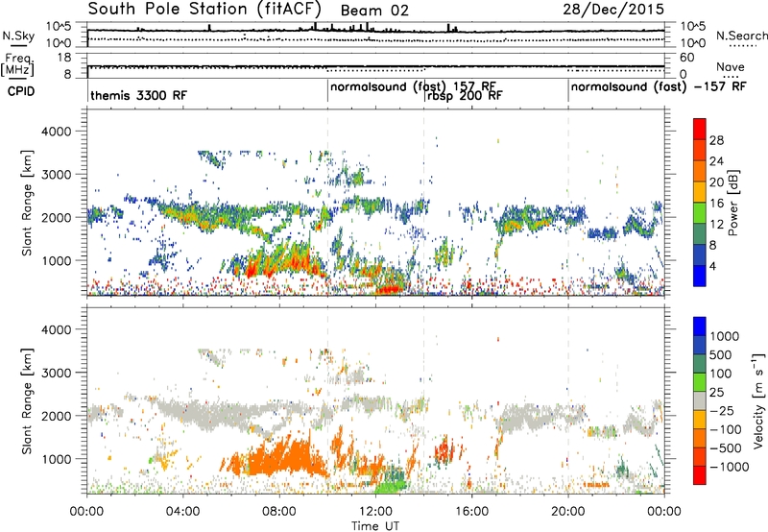Image resolution: width=768 pixels, height=532 pixels.
Task: Click the 'Power [dB]' colorbar label
Action: click(x=732, y=203)
